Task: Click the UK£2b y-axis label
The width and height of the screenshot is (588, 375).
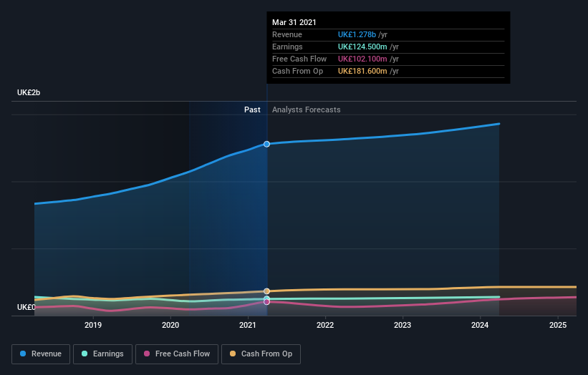Action: click(29, 92)
